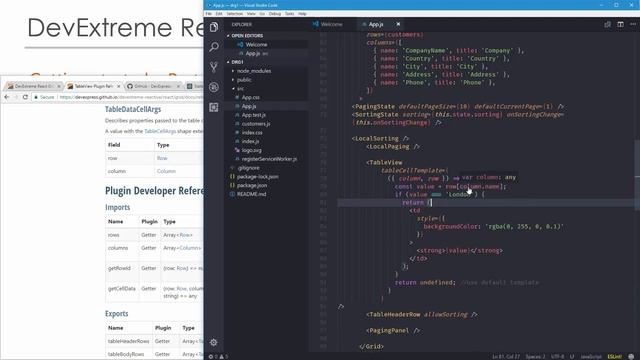This screenshot has width=640, height=360.
Task: Open the Explorer view in activity bar
Action: pos(214,27)
